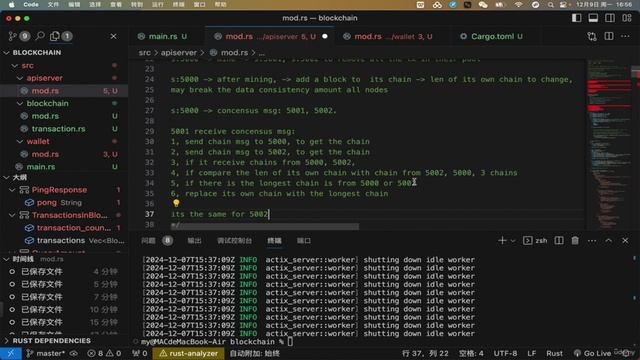Open the new terminal profile dropdown arrow
Viewport: 640px width, 360px height.
[513, 241]
